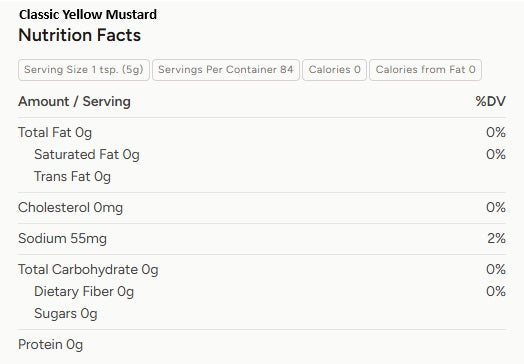Click the Nutrition Facts heading
This screenshot has width=524, height=364.
click(80, 35)
